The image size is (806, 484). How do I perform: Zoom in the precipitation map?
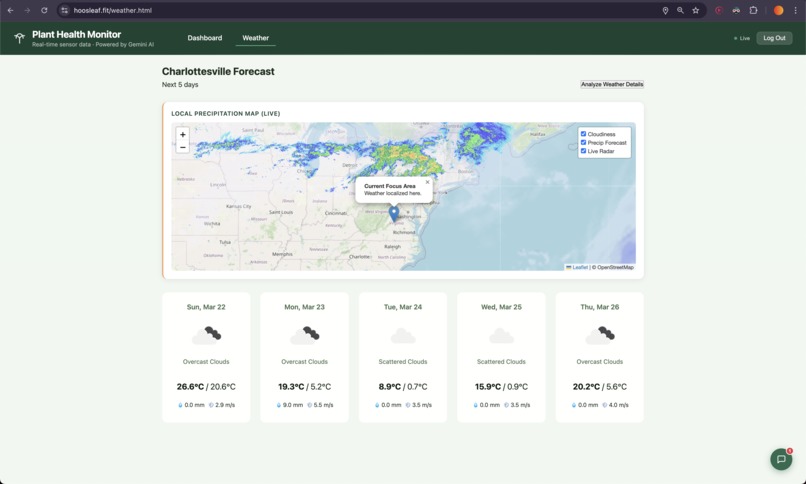(x=182, y=134)
